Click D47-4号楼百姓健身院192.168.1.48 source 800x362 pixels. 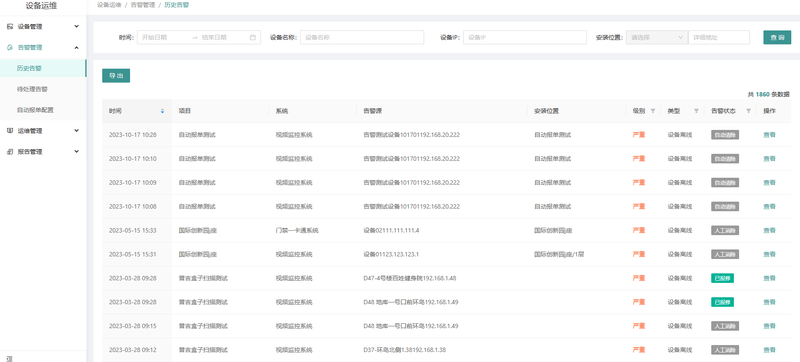click(410, 278)
